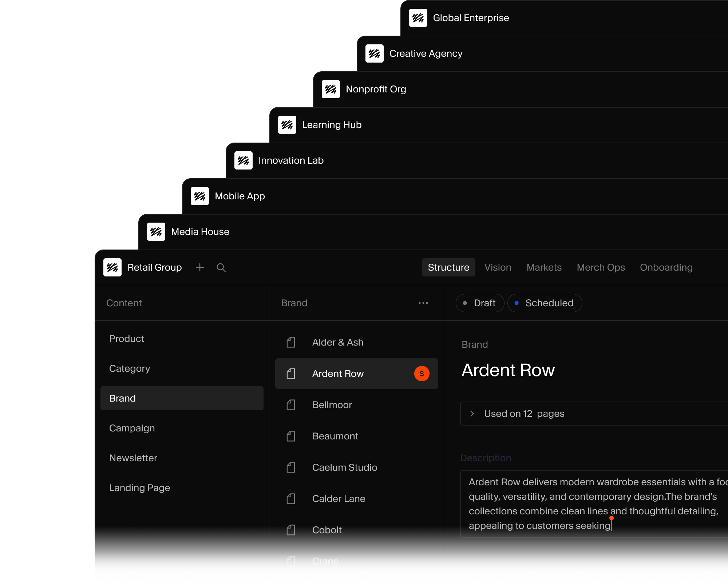
Task: Open the Brand column three-dots menu
Action: coord(423,303)
